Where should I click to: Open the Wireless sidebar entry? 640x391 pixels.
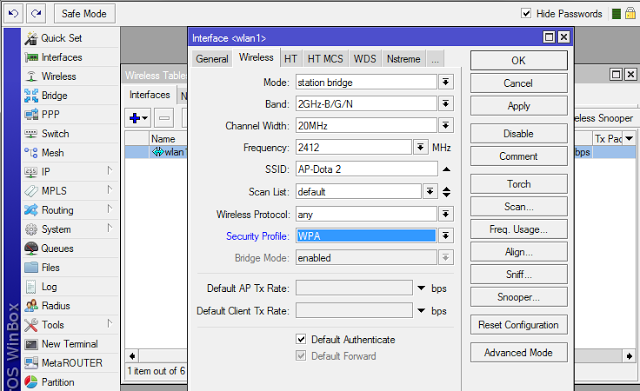(x=71, y=76)
